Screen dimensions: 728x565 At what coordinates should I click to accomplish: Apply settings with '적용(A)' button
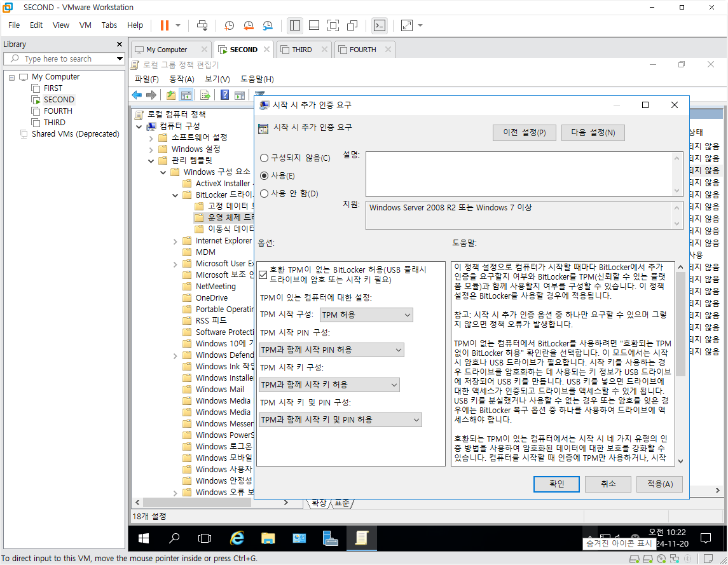[660, 484]
